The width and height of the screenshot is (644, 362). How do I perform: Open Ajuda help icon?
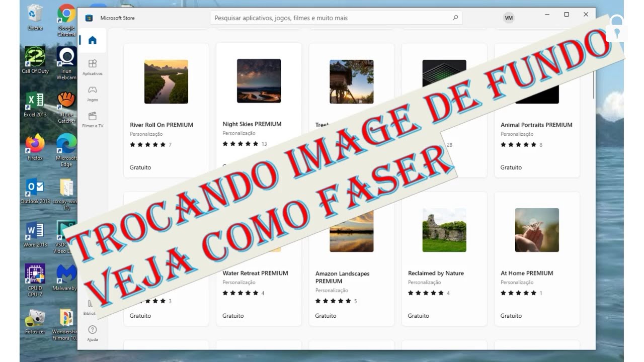[x=92, y=333]
